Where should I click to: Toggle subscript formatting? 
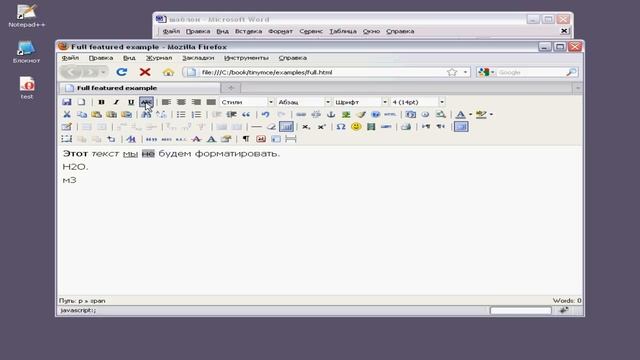click(306, 127)
